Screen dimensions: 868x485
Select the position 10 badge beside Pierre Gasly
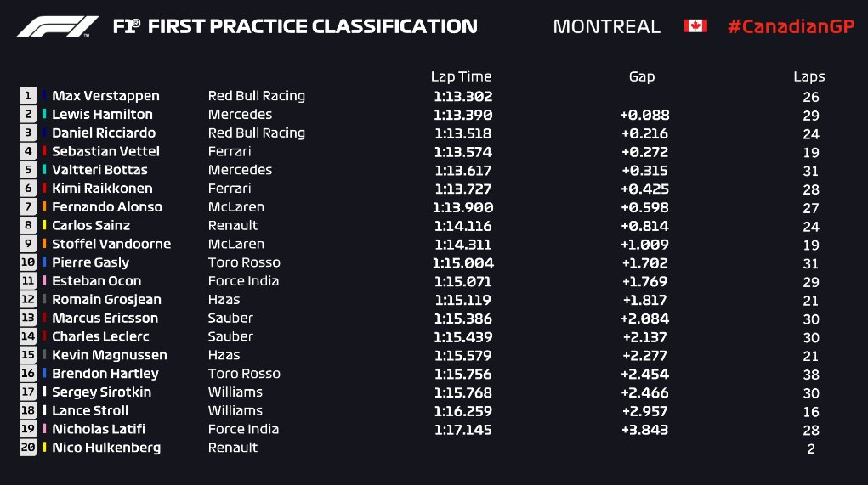[28, 262]
